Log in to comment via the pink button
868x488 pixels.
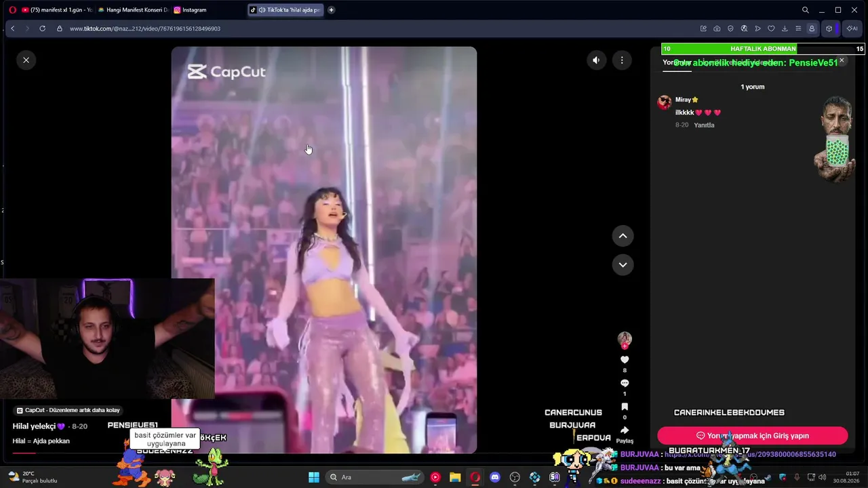pos(753,436)
